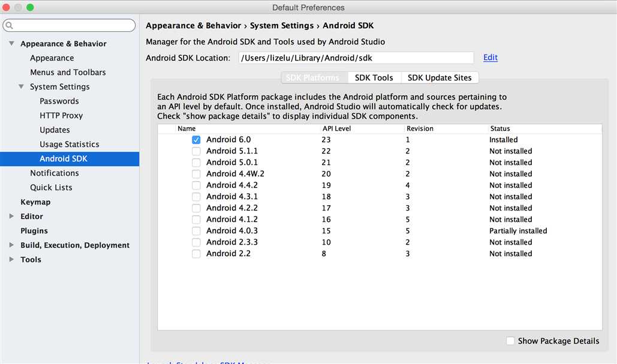Check the Android 4.4W.2 checkbox
Image resolution: width=617 pixels, height=364 pixels.
coord(196,174)
